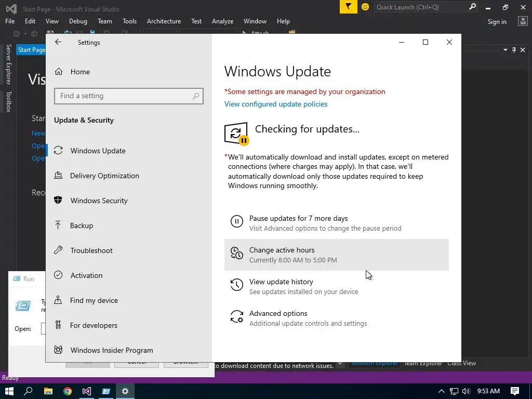Open Action Center notifications icon
Screen dimensions: 532x399
[515, 391]
